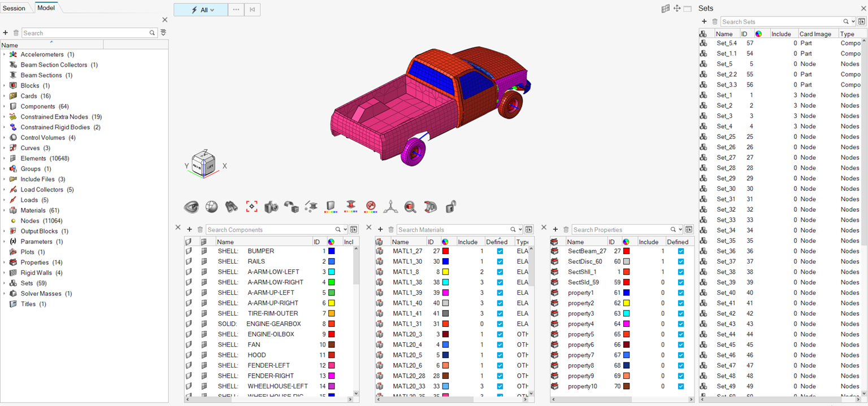Viewport: 868px width, 406px height.
Task: Open Search Materials options dropdown arrow
Action: (520, 229)
